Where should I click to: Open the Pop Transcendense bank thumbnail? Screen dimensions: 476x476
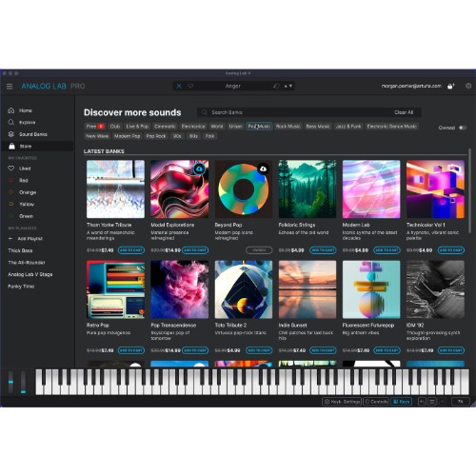(180, 289)
